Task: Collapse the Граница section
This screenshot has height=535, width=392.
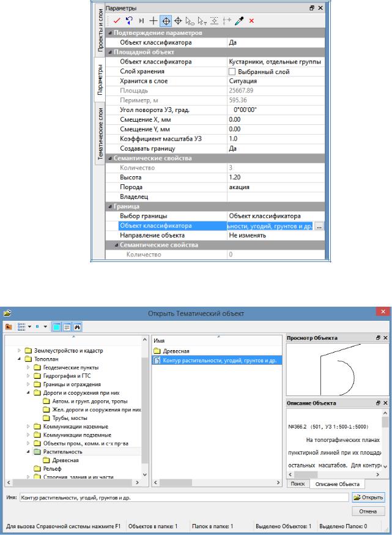Action: (110, 206)
